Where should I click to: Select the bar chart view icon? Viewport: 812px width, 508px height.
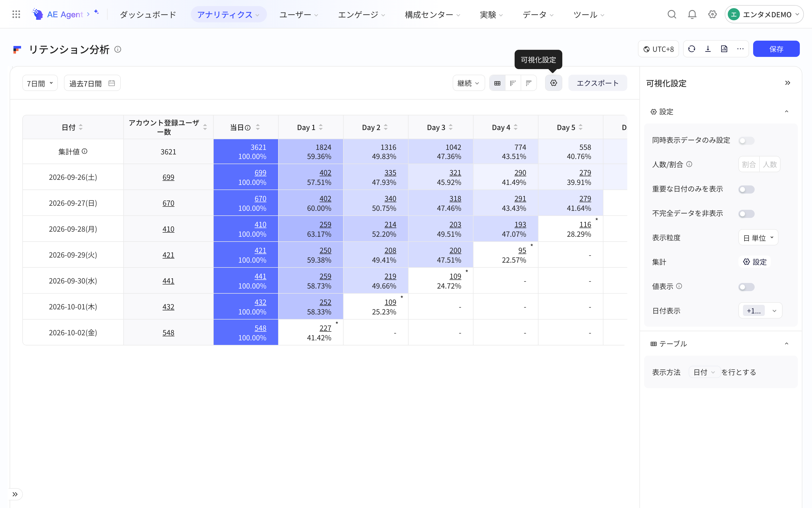coord(529,83)
